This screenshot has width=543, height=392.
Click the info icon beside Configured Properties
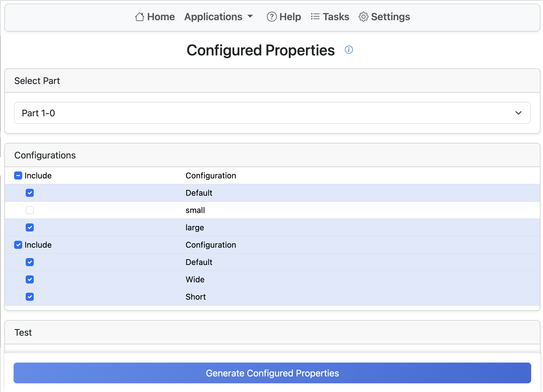click(349, 50)
